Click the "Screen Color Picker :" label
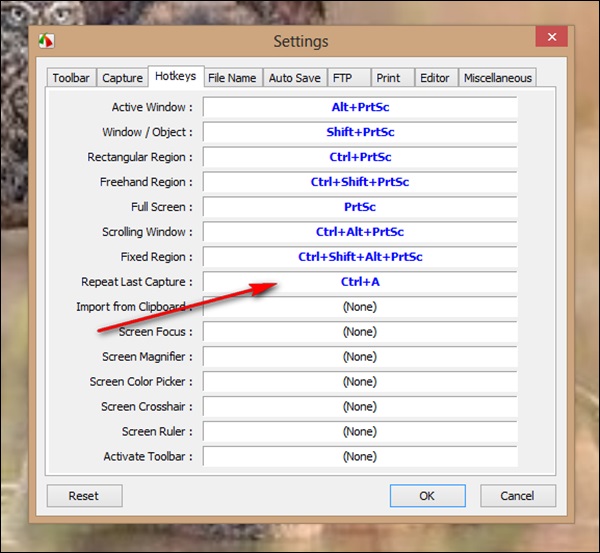600x553 pixels. pos(141,382)
